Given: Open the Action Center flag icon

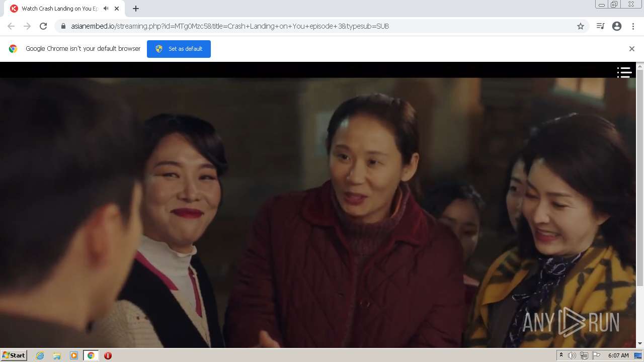Looking at the screenshot, I should (596, 355).
